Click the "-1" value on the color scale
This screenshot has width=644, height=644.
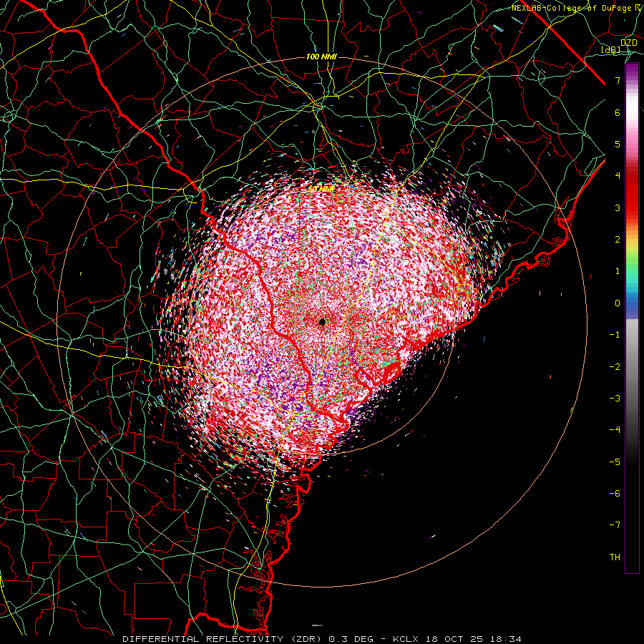615,335
